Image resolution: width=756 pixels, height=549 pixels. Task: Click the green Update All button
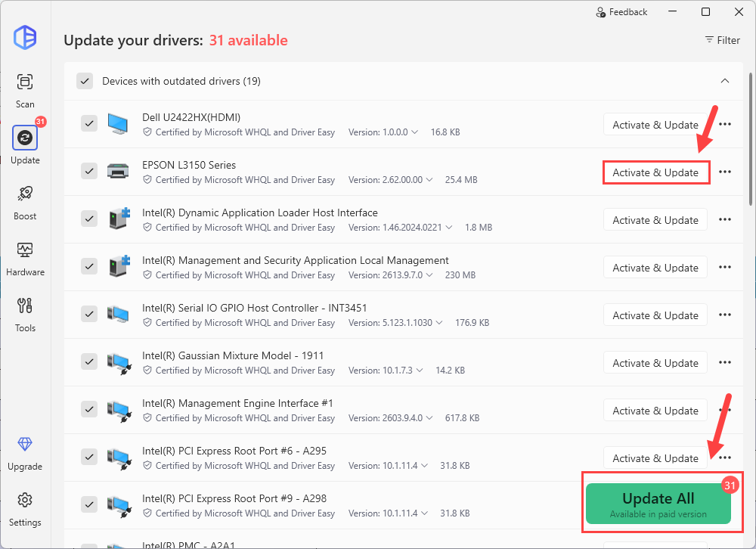[658, 504]
